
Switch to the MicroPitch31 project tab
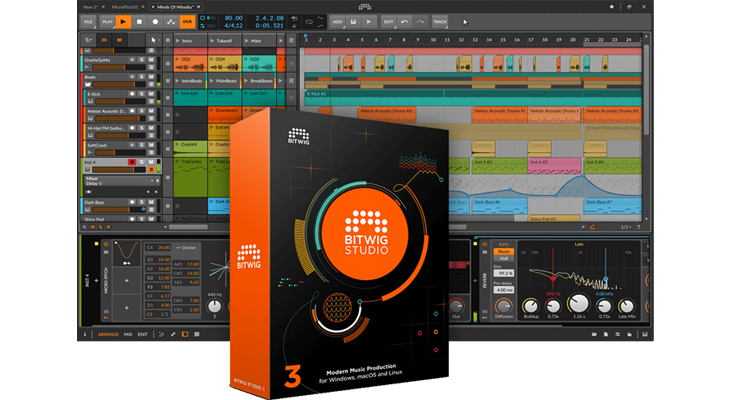click(124, 7)
